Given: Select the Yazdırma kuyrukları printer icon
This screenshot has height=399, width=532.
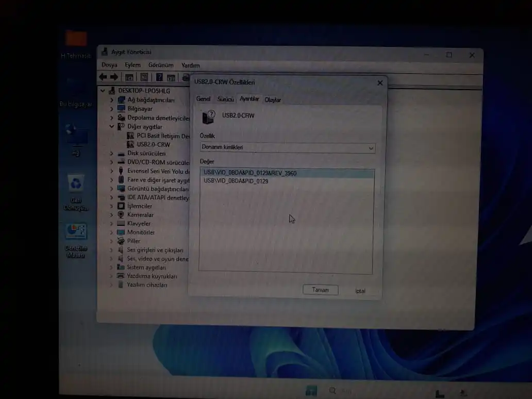Looking at the screenshot, I should click(121, 275).
